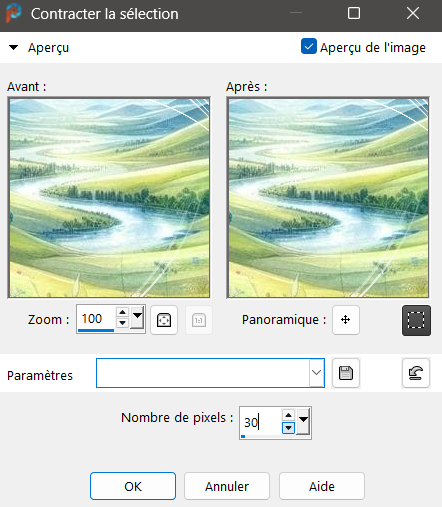Collapse the Aperçu section triangle
The image size is (442, 507).
point(13,48)
